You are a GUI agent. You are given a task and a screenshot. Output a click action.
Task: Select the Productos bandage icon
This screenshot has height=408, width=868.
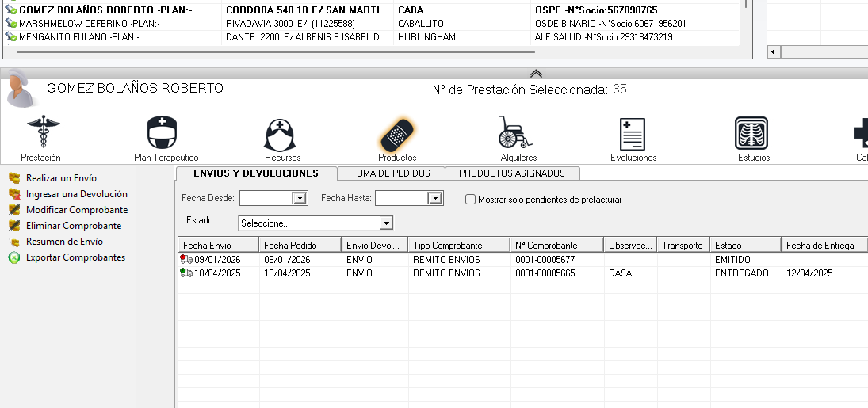pos(397,134)
